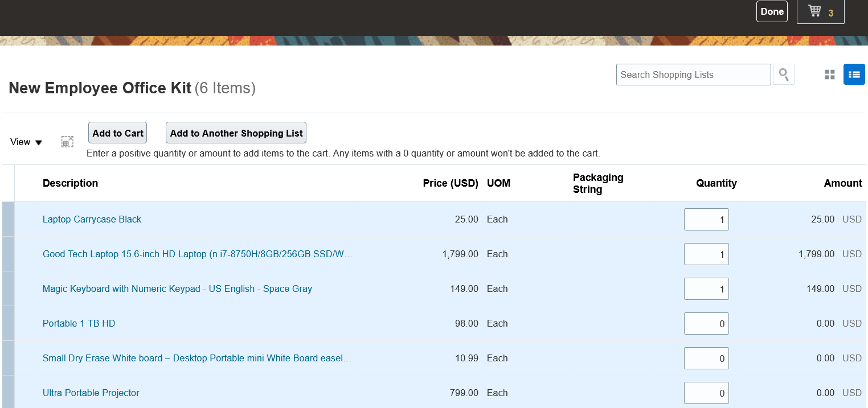
Task: Click Add to Another Shopping List
Action: pyautogui.click(x=236, y=133)
